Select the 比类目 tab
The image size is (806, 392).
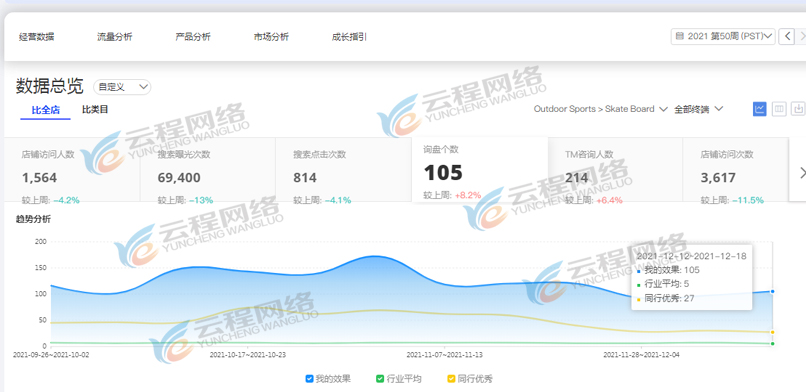[95, 109]
